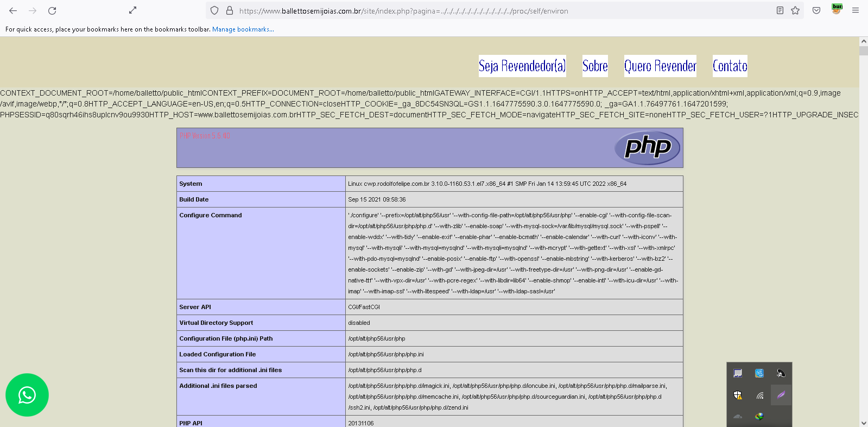Viewport: 868px width, 427px height.
Task: Open the Manage bookmarks link
Action: coord(243,29)
